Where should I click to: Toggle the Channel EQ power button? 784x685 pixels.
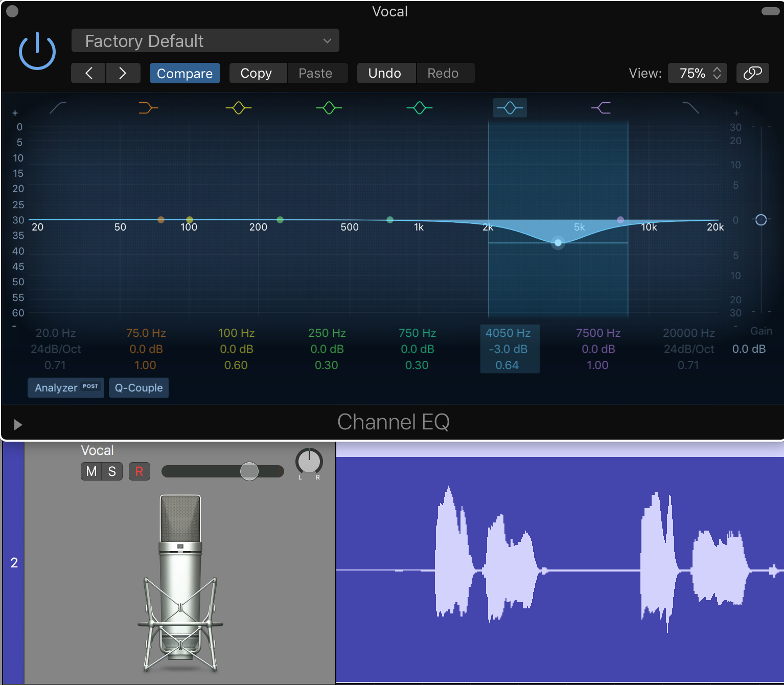click(x=37, y=51)
